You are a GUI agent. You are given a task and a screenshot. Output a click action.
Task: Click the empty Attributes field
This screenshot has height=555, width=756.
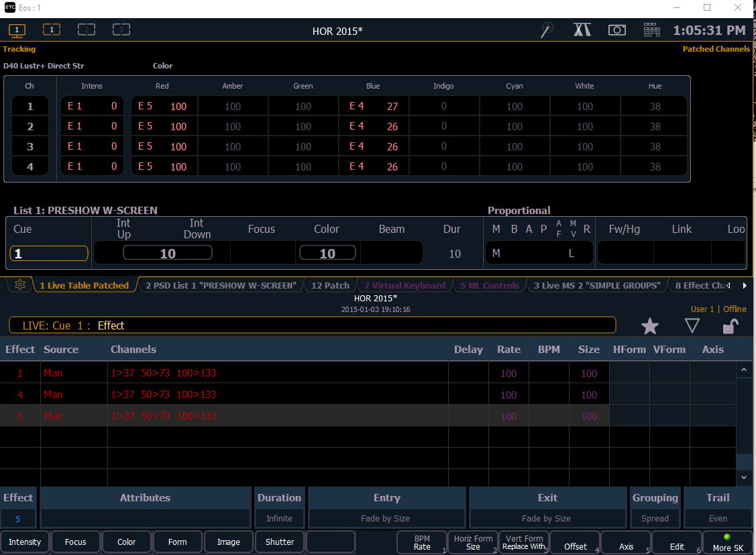tap(145, 519)
